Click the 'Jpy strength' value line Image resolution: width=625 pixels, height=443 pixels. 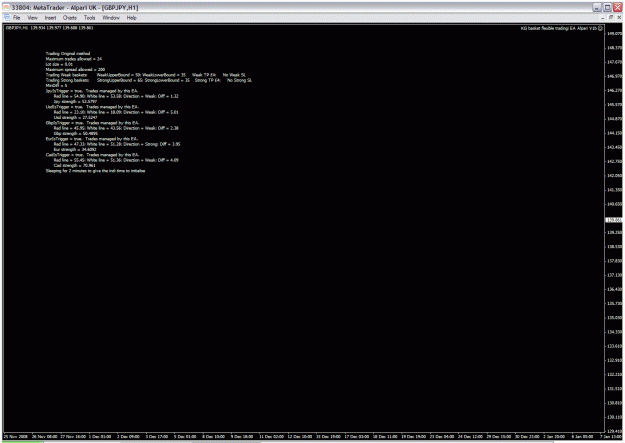pyautogui.click(x=75, y=101)
